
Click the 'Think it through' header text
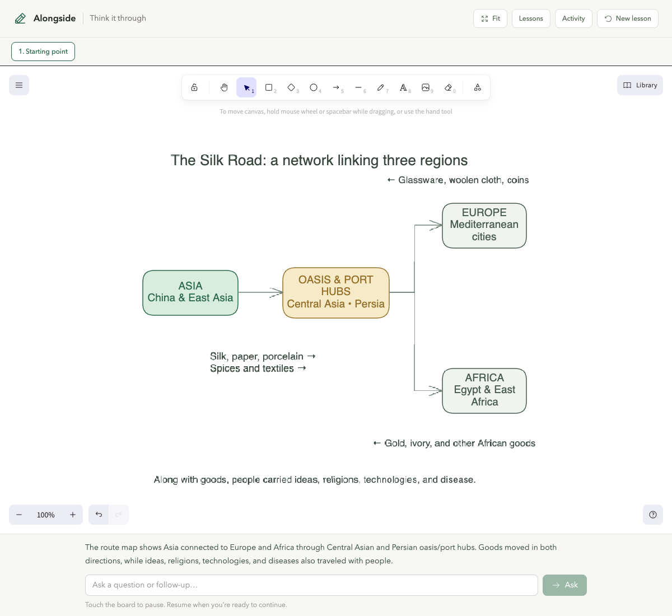point(118,18)
